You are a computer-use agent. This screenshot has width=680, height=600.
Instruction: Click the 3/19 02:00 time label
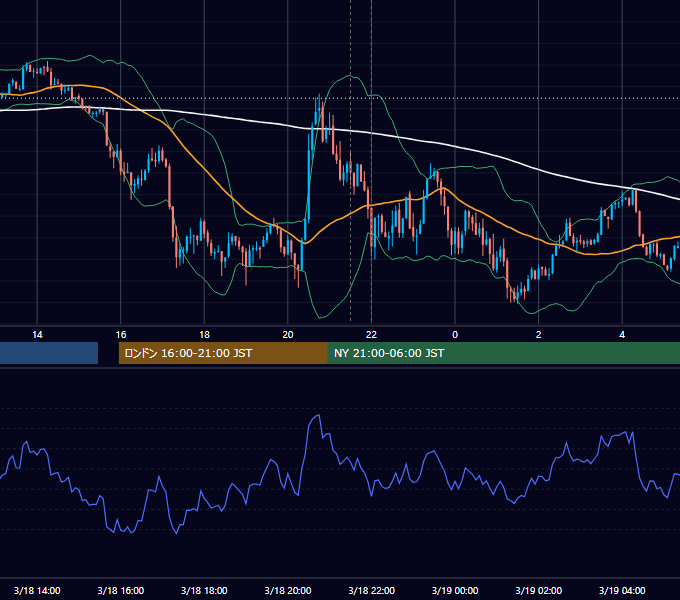(538, 590)
